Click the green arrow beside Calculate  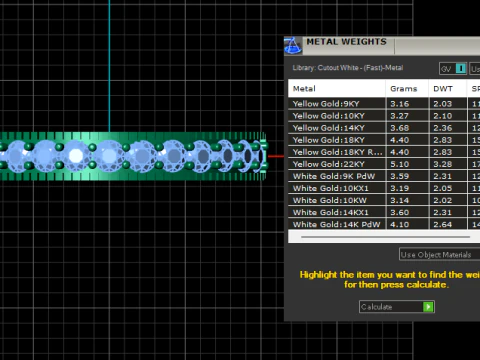pos(428,307)
